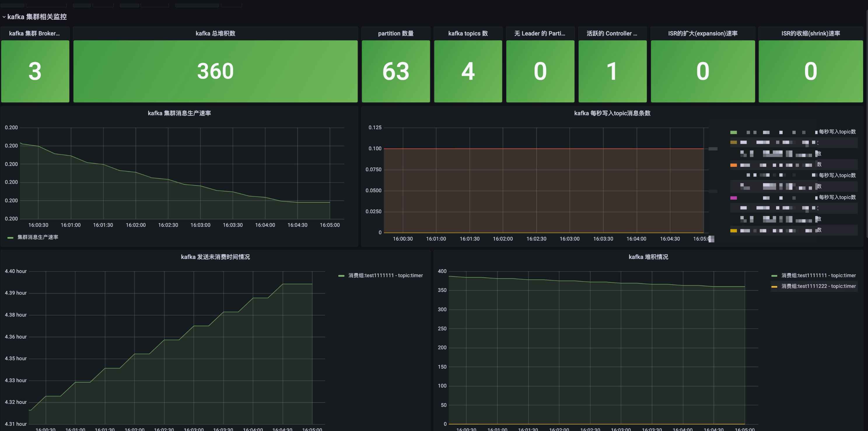
Task: Toggle 集群消息生产速率 series via legend label
Action: coord(38,237)
